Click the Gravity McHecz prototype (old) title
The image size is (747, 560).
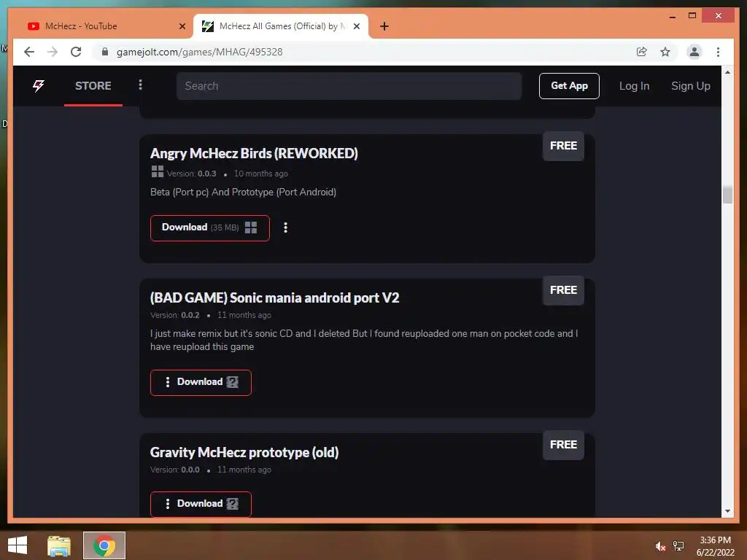pos(244,452)
